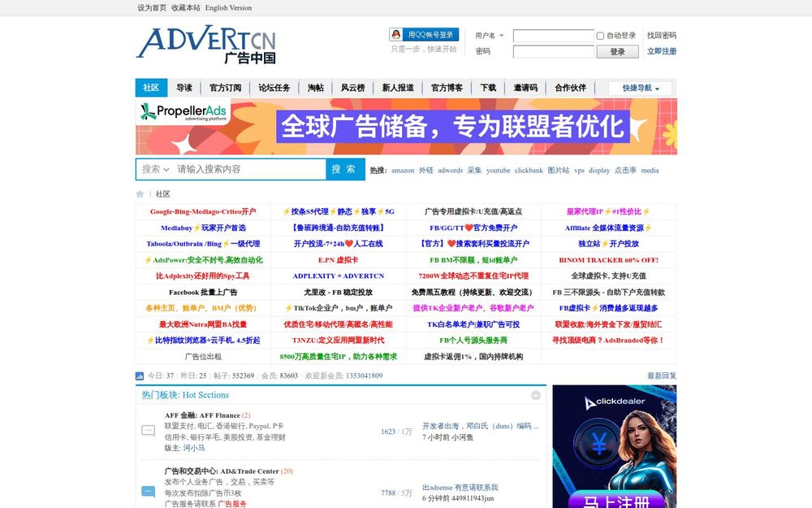
Task: Click the AFF 金融 forum icon
Action: click(x=148, y=430)
